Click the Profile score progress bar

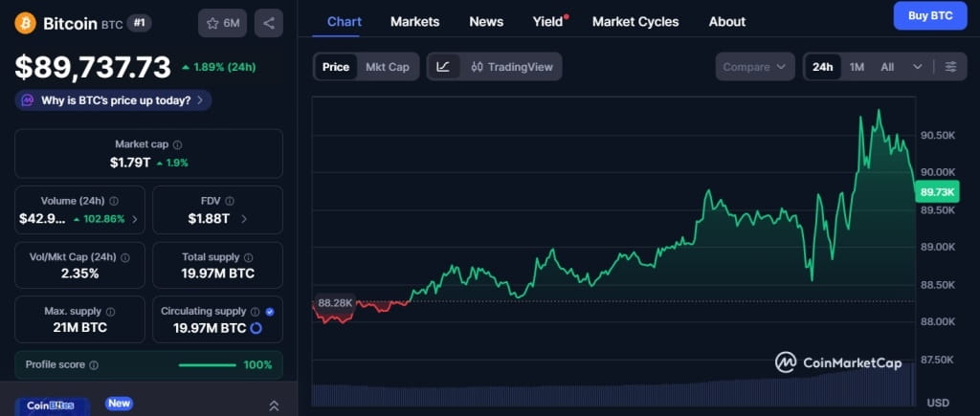[207, 364]
